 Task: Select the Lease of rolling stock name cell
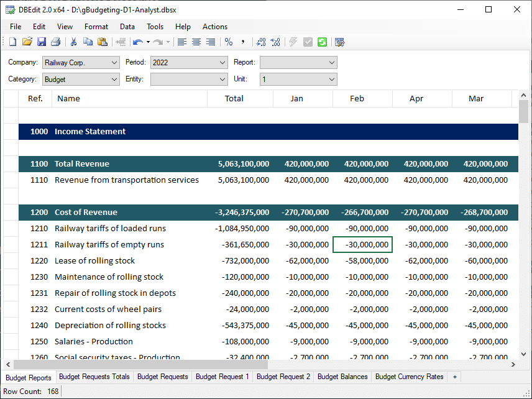[130, 260]
